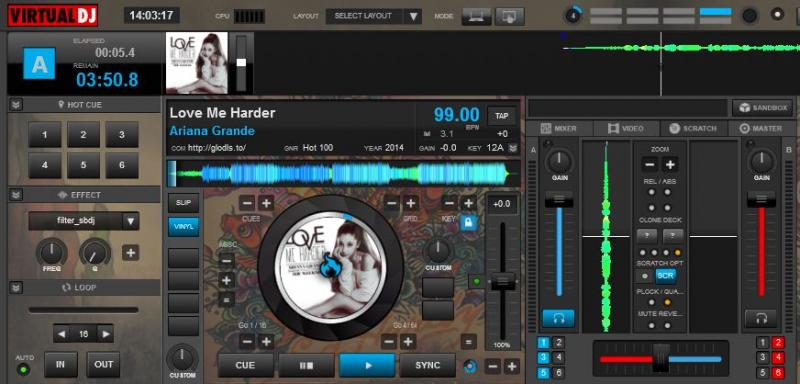Trigger hot cue pad 3
The width and height of the screenshot is (800, 384).
click(x=122, y=135)
